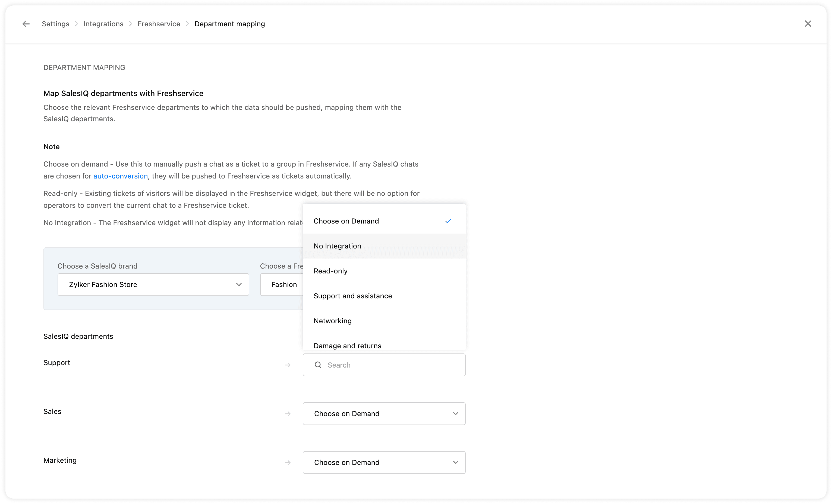832x504 pixels.
Task: Open the auto-conversion link
Action: (121, 176)
